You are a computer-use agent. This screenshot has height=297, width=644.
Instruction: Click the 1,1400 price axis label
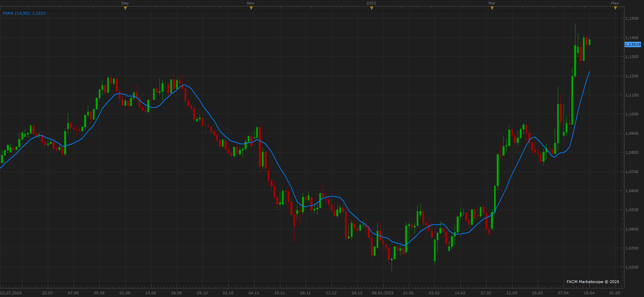pos(632,38)
